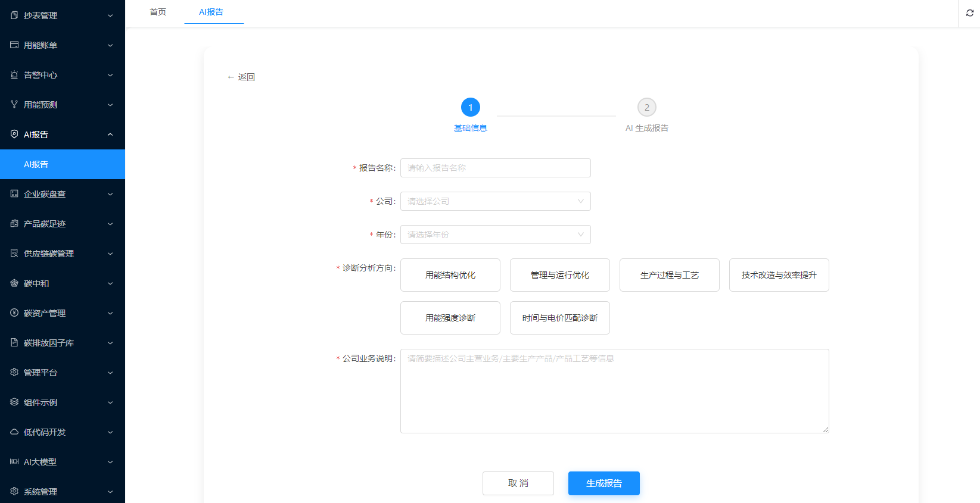
Task: Click the 抄表管理 sidebar icon
Action: point(14,15)
